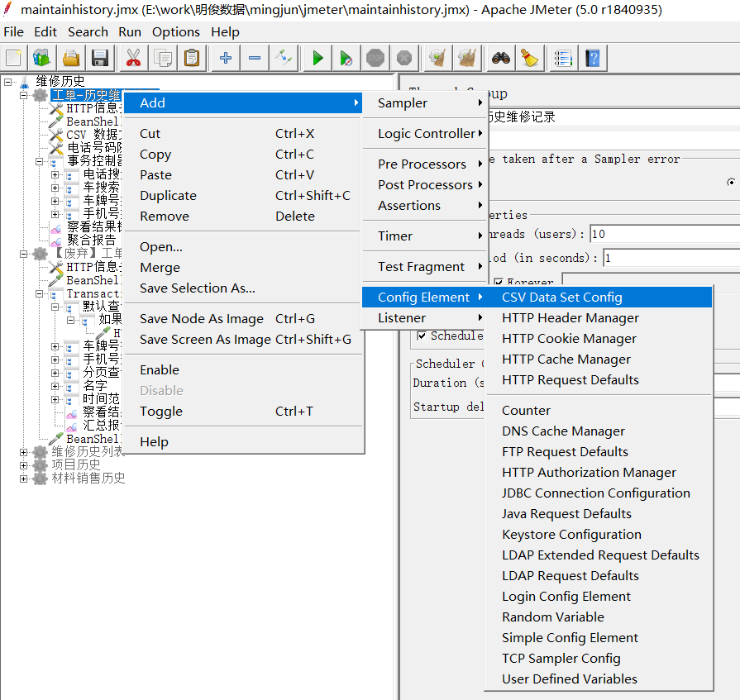Choose Duplicate from the context menu
This screenshot has width=740, height=700.
tap(244, 195)
